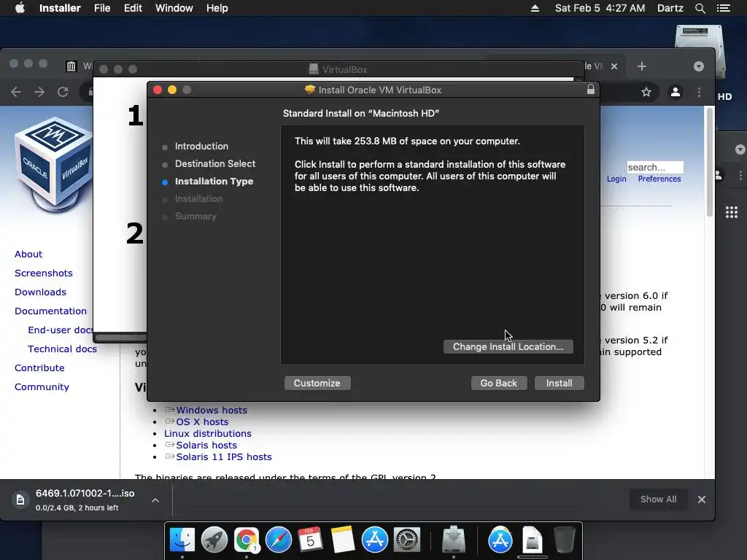Launch Launchpad rocket icon in Dock
Image resolution: width=747 pixels, height=560 pixels.
click(214, 540)
